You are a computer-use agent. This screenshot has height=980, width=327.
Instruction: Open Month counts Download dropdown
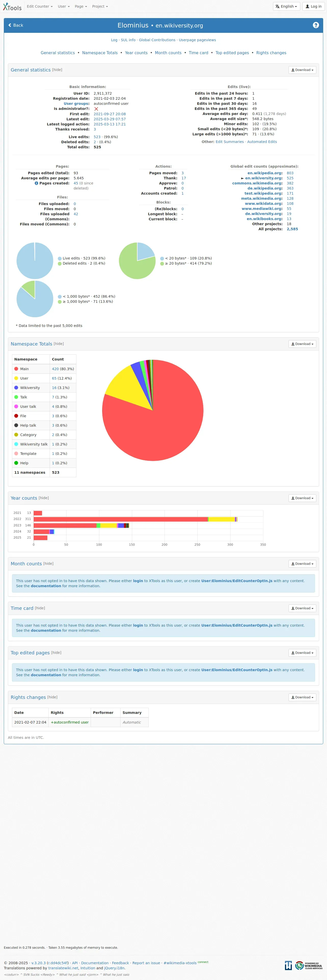click(302, 564)
